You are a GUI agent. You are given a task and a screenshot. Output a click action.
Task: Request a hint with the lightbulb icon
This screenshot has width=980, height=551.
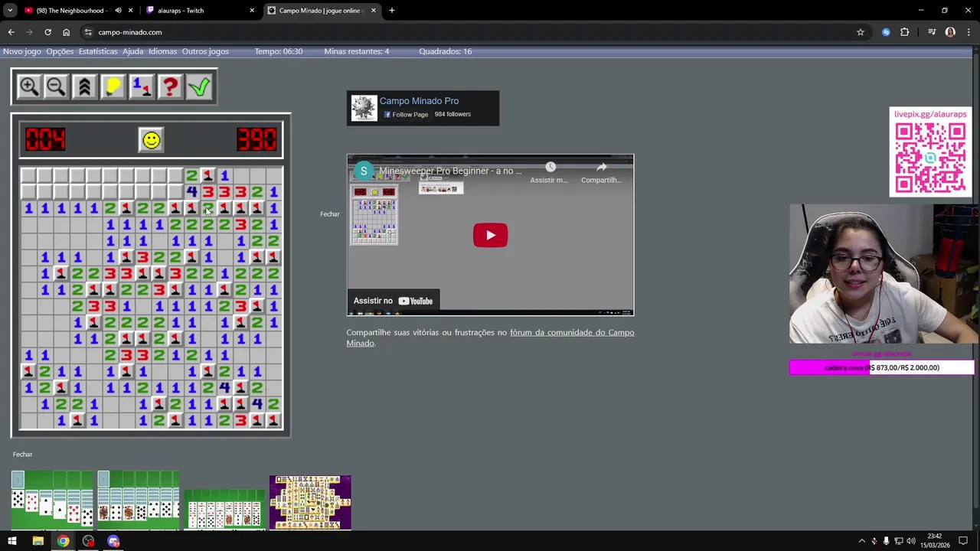pos(113,86)
